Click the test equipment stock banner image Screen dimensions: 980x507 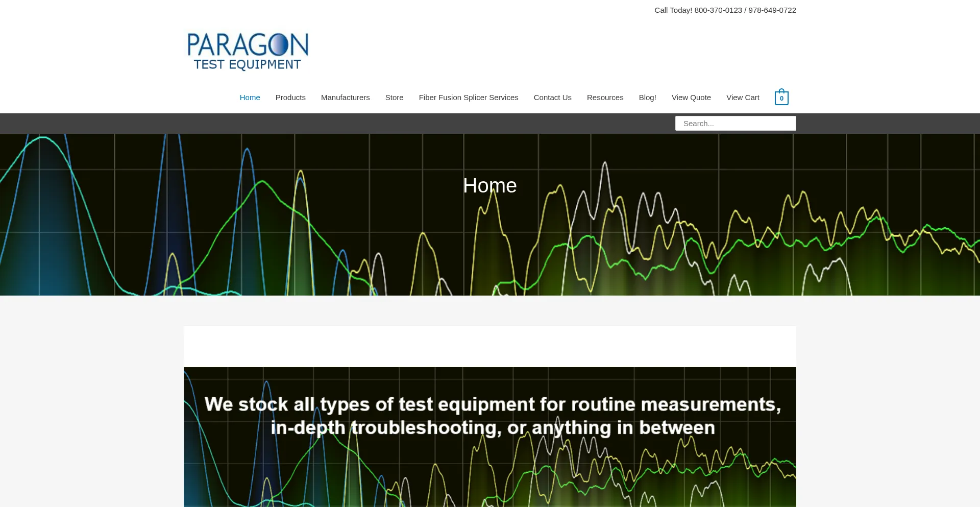tap(490, 437)
